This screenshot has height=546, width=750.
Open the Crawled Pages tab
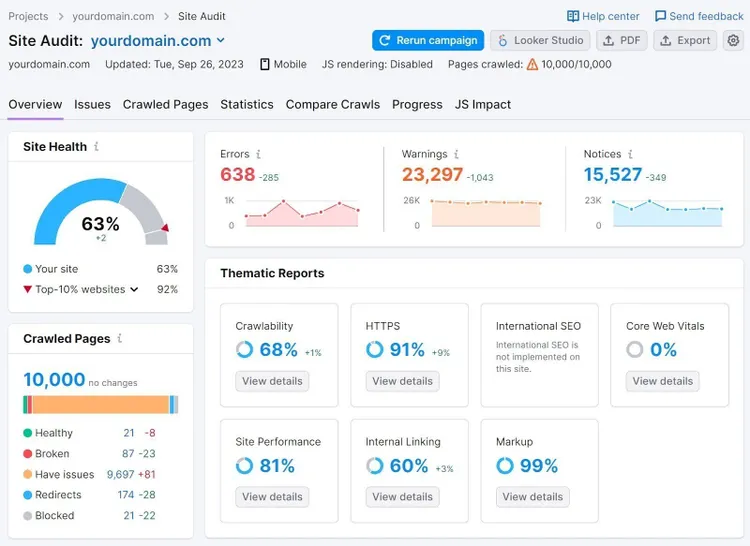pyautogui.click(x=165, y=104)
